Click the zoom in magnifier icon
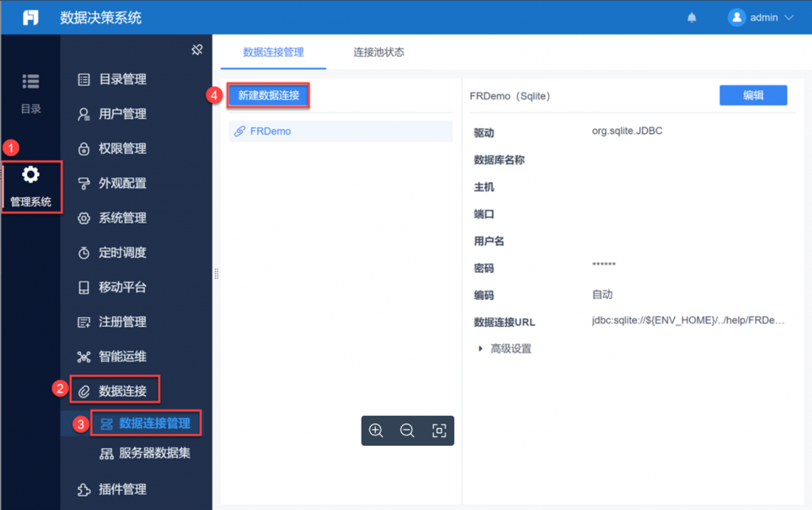 (x=377, y=431)
